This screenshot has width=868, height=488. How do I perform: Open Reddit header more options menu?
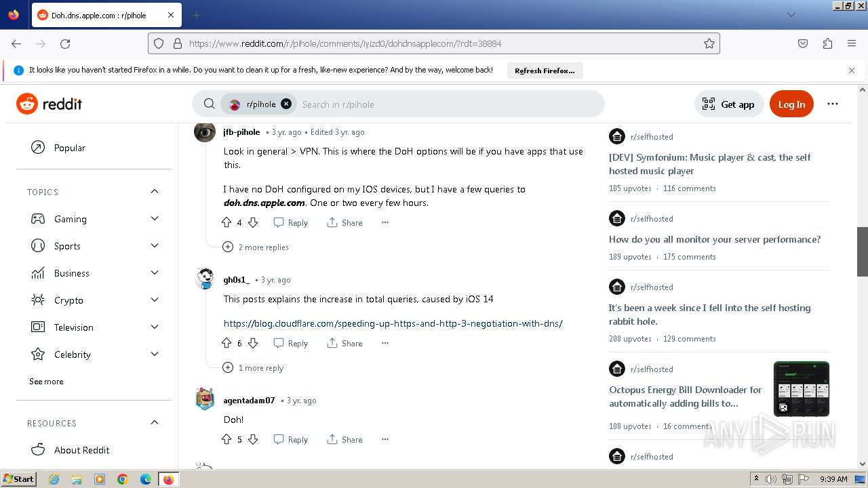pyautogui.click(x=833, y=104)
